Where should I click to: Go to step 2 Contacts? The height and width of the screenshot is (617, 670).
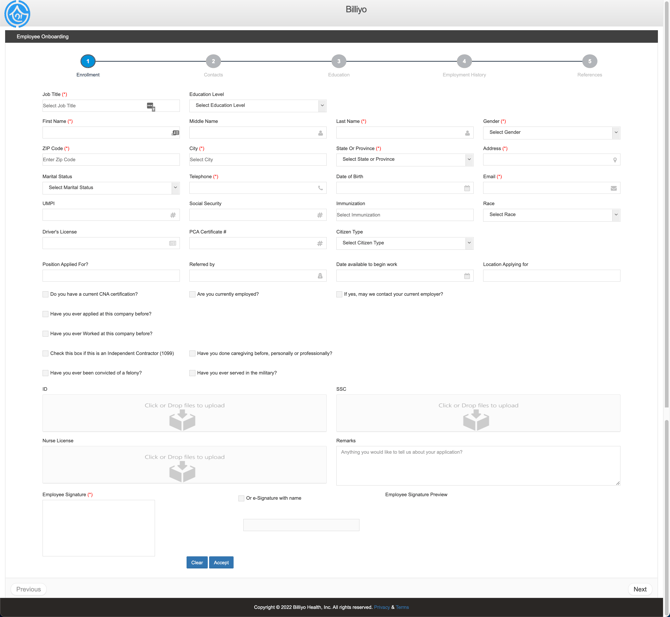pos(213,62)
